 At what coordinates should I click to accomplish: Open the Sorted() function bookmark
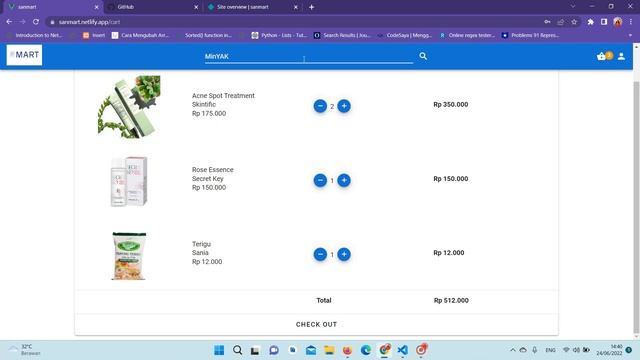coord(204,36)
